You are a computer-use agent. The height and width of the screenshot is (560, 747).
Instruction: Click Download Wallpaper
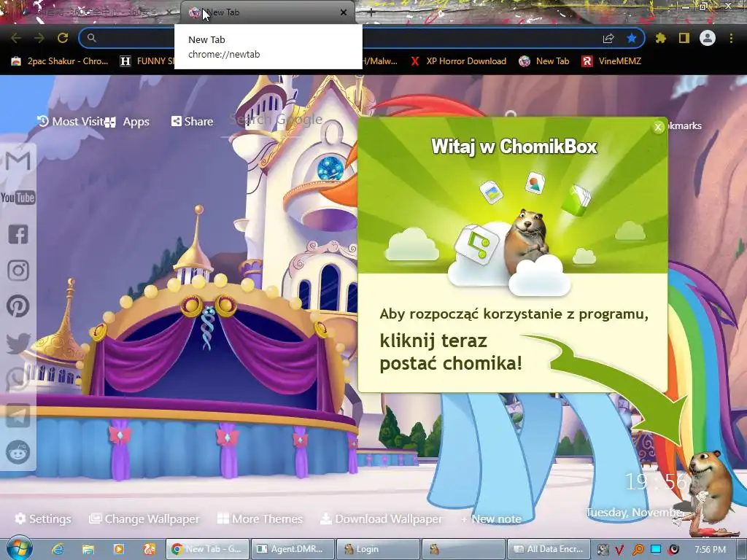(x=381, y=518)
